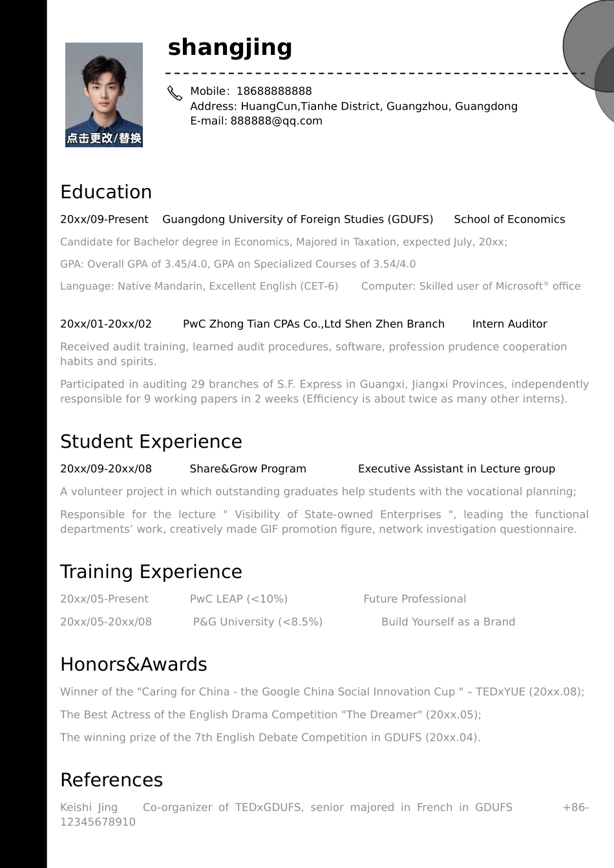Select the shangjing name heading

[229, 47]
